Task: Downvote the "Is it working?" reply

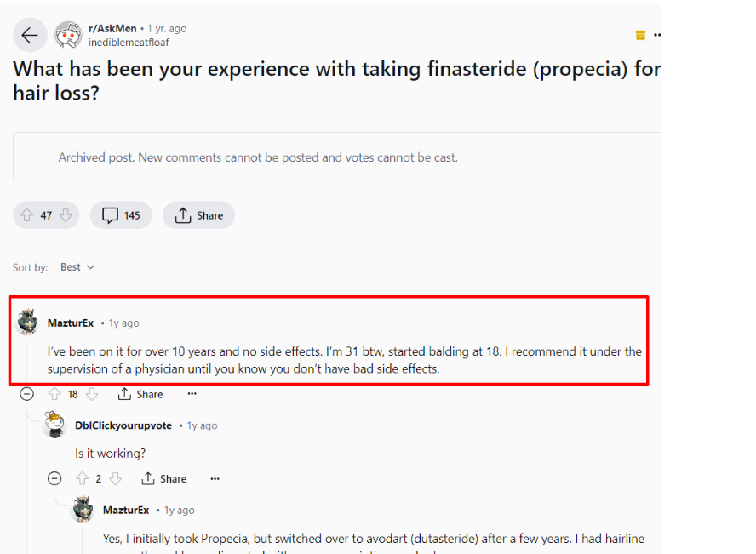Action: point(116,478)
